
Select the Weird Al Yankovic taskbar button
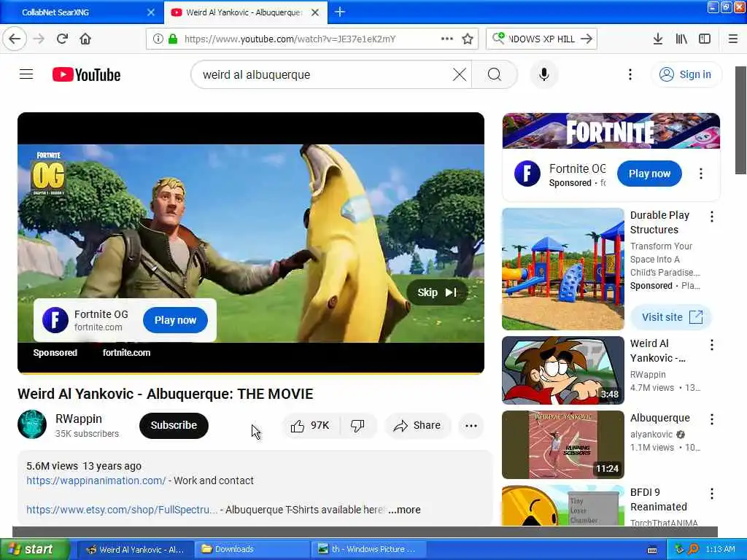(x=135, y=549)
